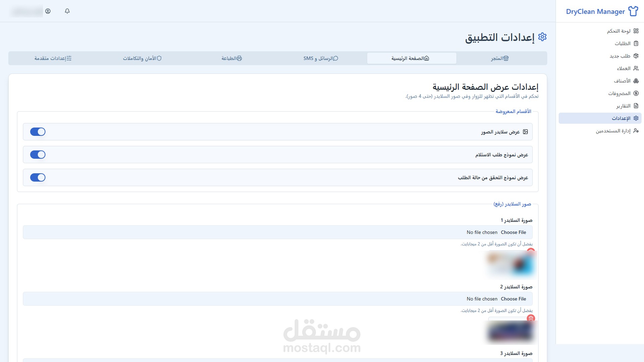Disable عرض نموذج طلب الاستلام toggle

38,155
